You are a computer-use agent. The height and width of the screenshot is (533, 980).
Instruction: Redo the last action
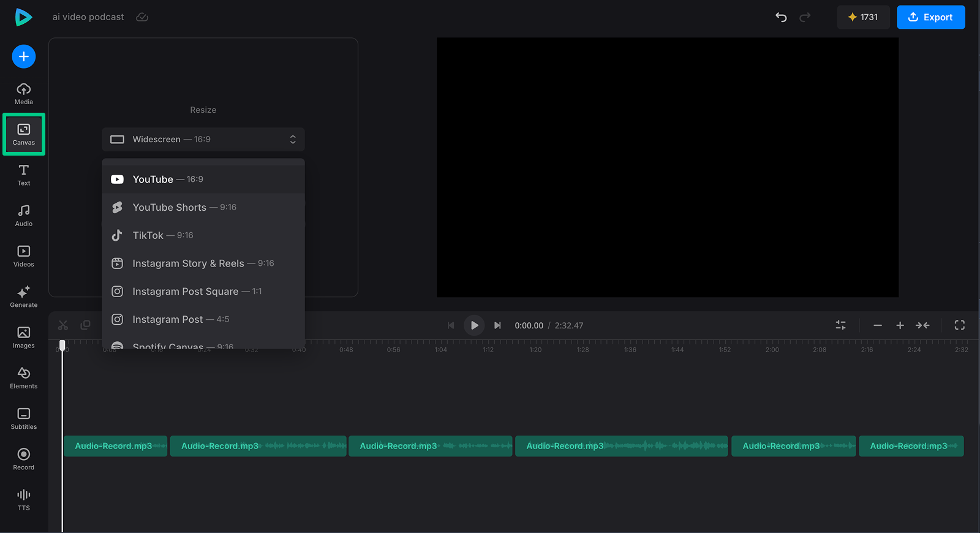tap(805, 17)
